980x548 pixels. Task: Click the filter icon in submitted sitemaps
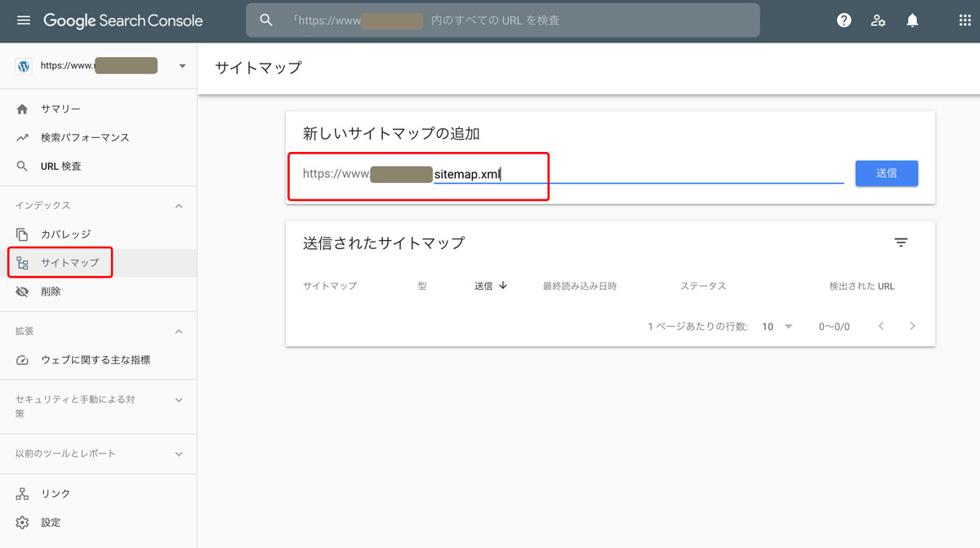tap(901, 243)
